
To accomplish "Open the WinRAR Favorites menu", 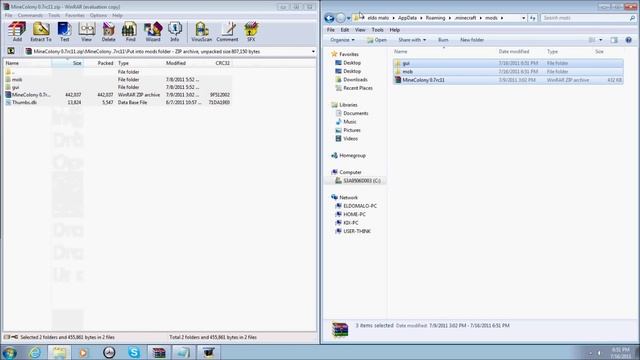I will 75,16.
